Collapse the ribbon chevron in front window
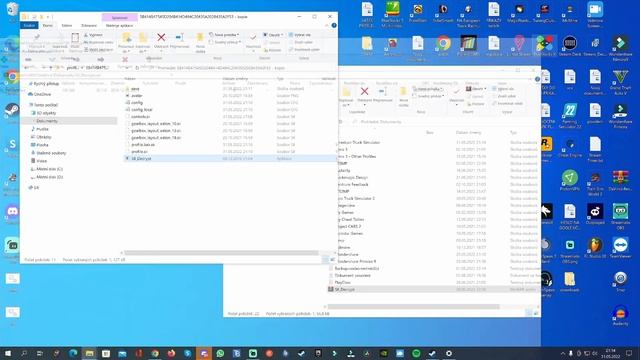 click(x=326, y=25)
